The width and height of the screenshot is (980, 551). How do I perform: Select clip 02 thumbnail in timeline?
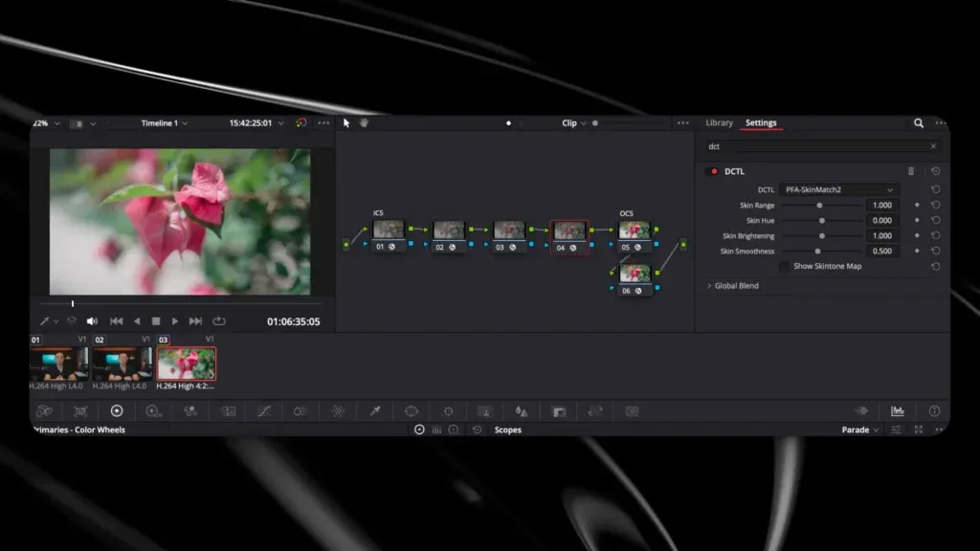(x=122, y=364)
